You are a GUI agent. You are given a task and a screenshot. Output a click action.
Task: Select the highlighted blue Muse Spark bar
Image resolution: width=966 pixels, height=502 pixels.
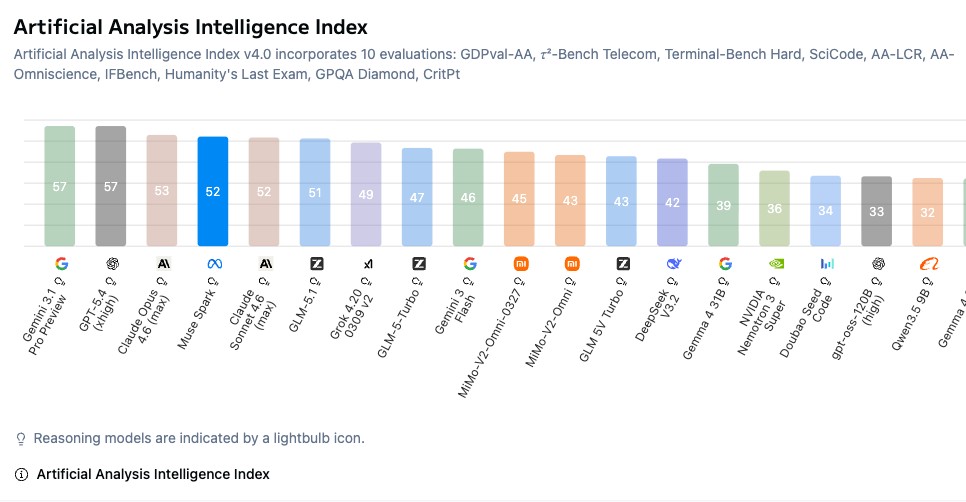point(213,191)
